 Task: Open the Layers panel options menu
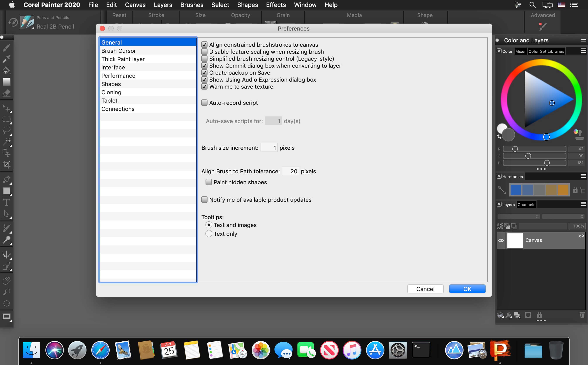point(583,204)
